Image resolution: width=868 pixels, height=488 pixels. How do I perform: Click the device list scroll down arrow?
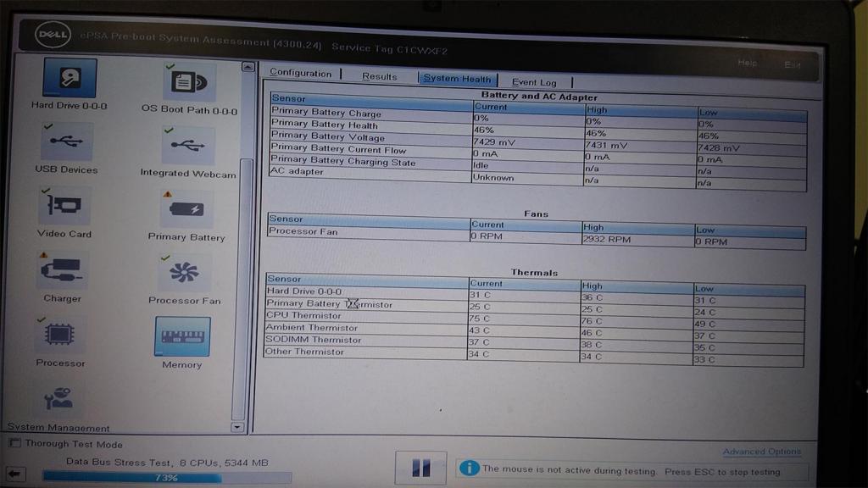point(237,427)
